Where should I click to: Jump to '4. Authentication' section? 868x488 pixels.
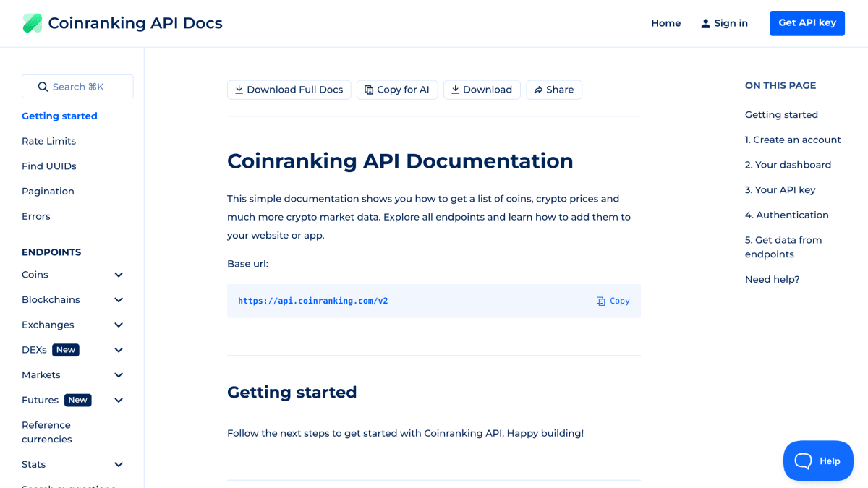[787, 215]
